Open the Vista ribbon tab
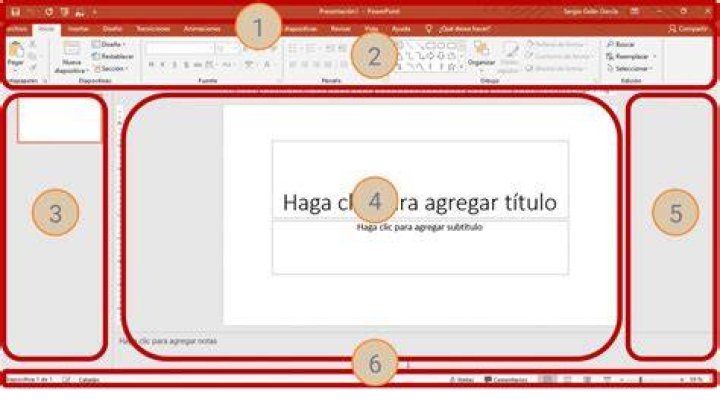 click(371, 28)
